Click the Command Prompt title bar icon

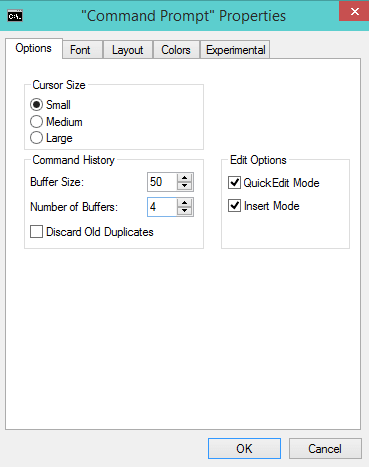(x=15, y=16)
